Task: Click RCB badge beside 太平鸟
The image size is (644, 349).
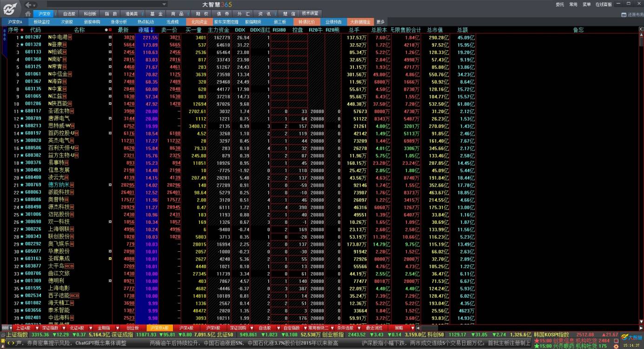Action: click(x=69, y=266)
